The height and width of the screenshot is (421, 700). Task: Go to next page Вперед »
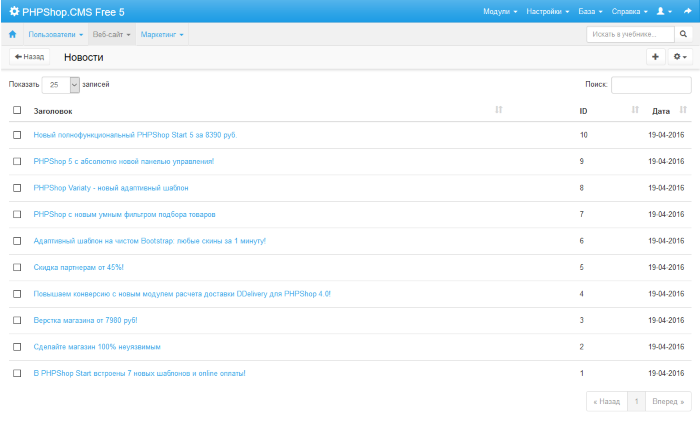668,401
